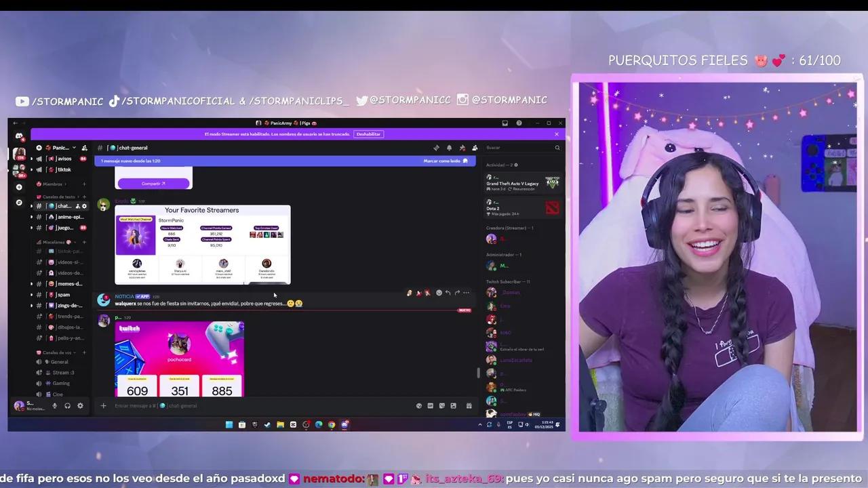Open the sticker picker icon
This screenshot has height=488, width=868.
(x=441, y=406)
